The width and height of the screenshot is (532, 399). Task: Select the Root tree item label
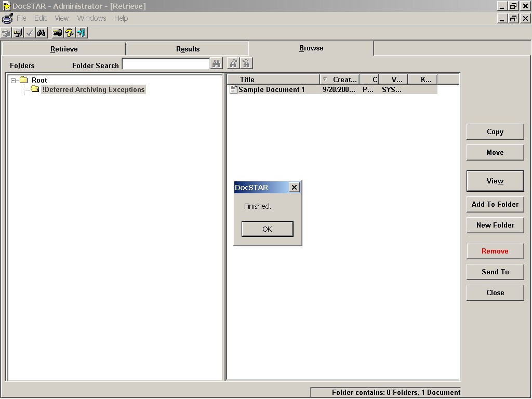click(x=39, y=80)
